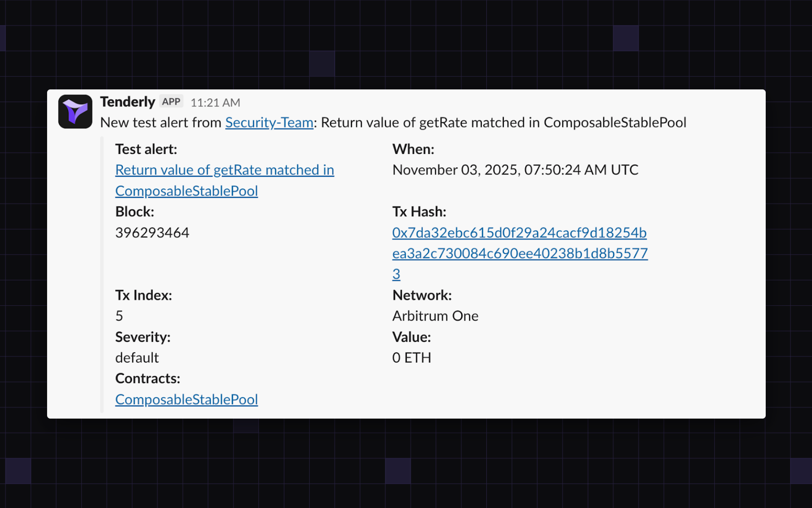Click the 11:21 AM message timestamp
The height and width of the screenshot is (508, 812).
[x=215, y=102]
